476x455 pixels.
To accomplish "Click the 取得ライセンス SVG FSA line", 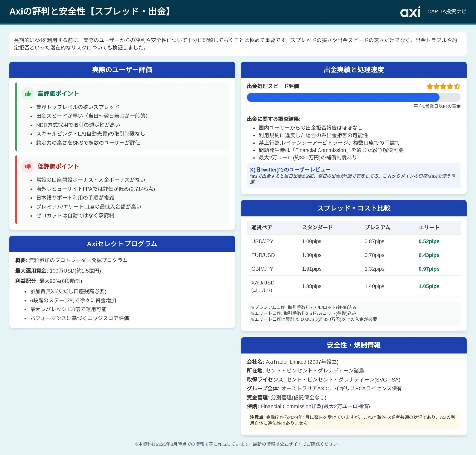I will point(323,380).
